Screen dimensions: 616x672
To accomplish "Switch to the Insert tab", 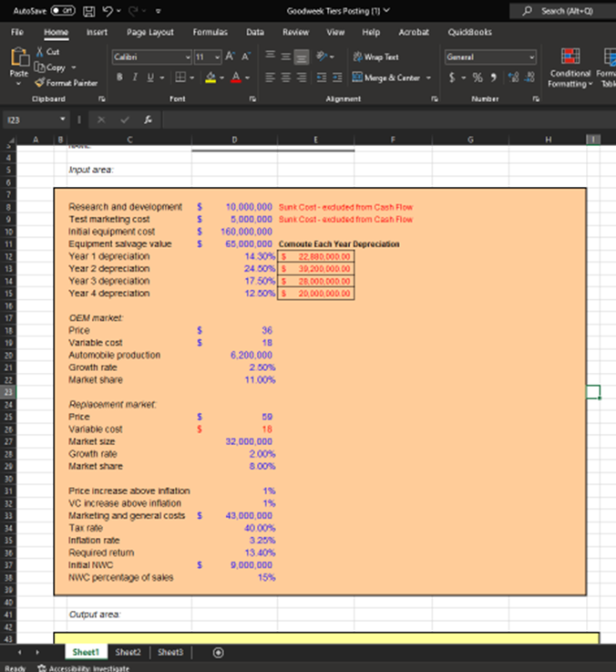I will point(97,32).
